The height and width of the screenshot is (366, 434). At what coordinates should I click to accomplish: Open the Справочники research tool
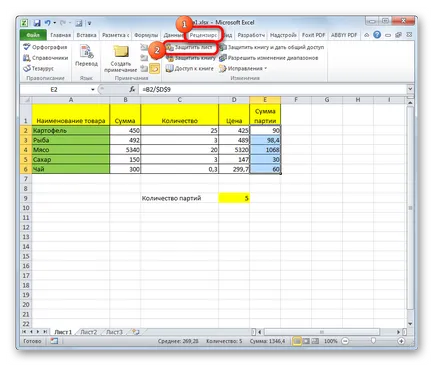click(x=45, y=58)
